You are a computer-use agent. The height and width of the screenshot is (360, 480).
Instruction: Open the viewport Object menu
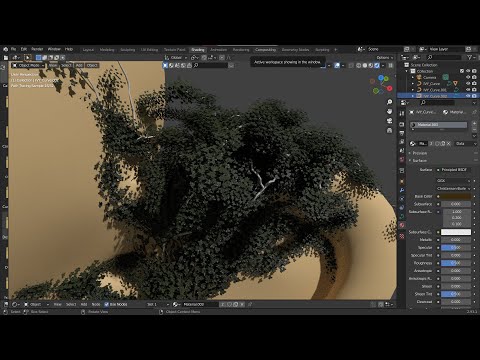pyautogui.click(x=92, y=65)
